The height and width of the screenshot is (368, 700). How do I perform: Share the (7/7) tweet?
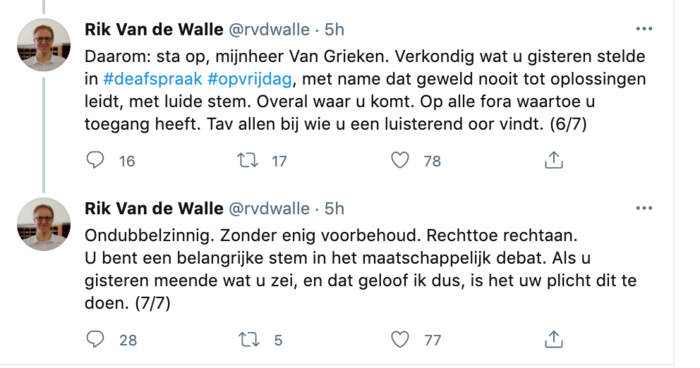(x=554, y=339)
